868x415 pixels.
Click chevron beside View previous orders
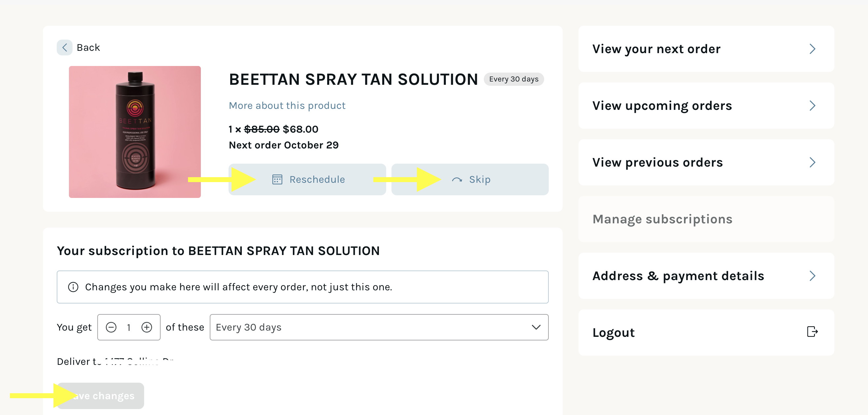click(x=812, y=163)
